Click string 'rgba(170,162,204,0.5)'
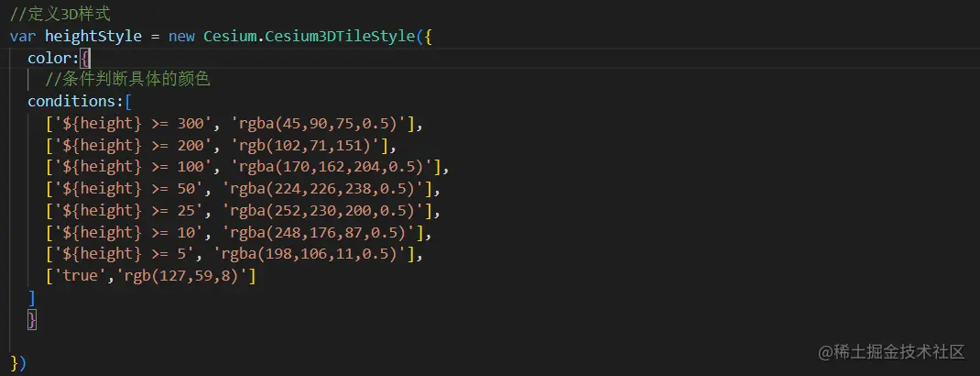This screenshot has height=376, width=980. click(332, 166)
